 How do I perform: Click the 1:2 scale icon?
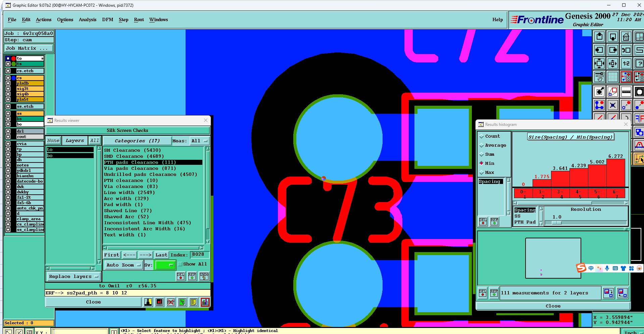coord(626,63)
